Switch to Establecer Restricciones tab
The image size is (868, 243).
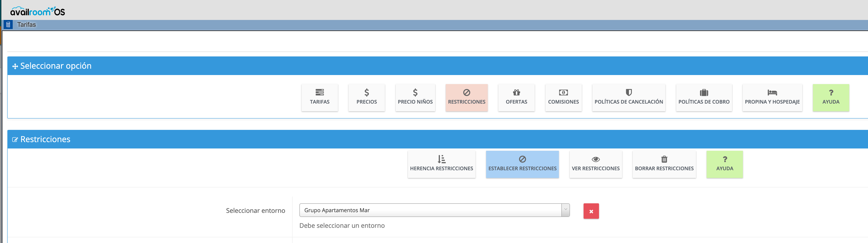(x=522, y=164)
